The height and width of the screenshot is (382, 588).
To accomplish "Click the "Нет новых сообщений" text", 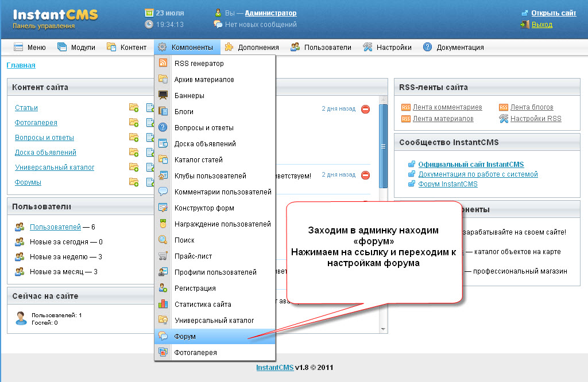I will tap(261, 25).
